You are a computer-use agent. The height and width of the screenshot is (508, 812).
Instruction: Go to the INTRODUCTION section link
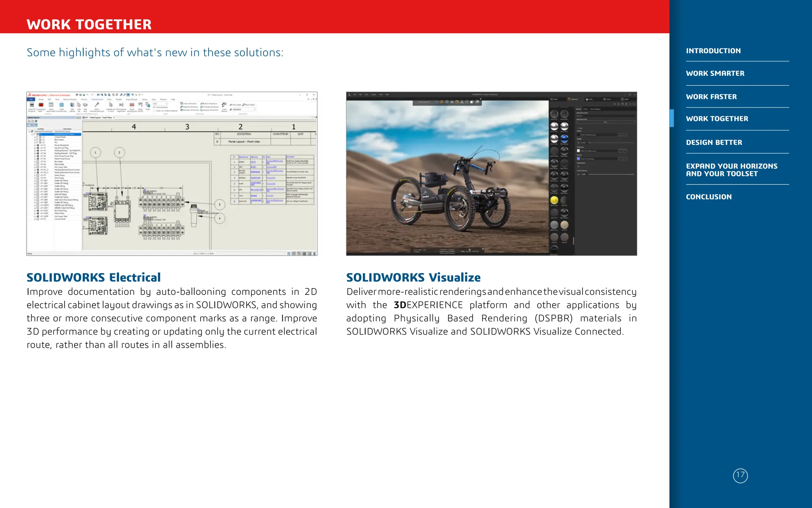(x=713, y=51)
